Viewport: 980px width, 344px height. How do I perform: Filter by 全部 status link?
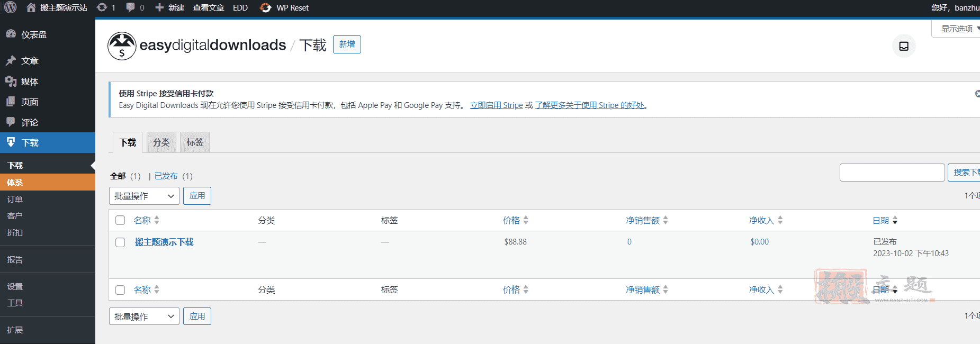118,176
